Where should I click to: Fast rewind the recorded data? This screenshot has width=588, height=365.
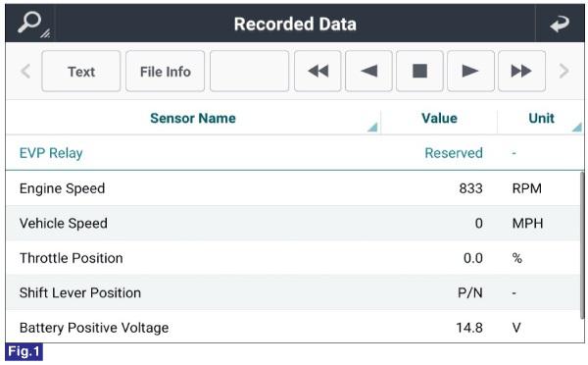tap(318, 71)
